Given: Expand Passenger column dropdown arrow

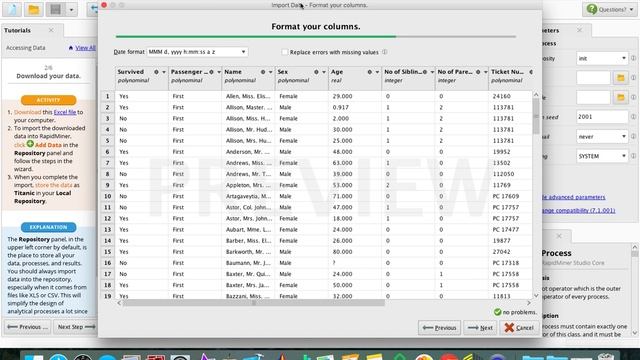Looking at the screenshot, I should pos(219,72).
